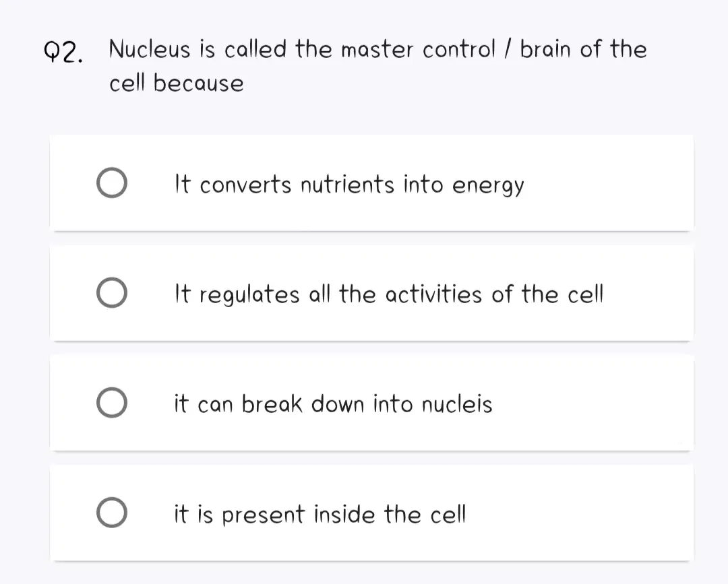This screenshot has height=584, width=728.
Task: Click the Q2. question number label
Action: point(63,52)
